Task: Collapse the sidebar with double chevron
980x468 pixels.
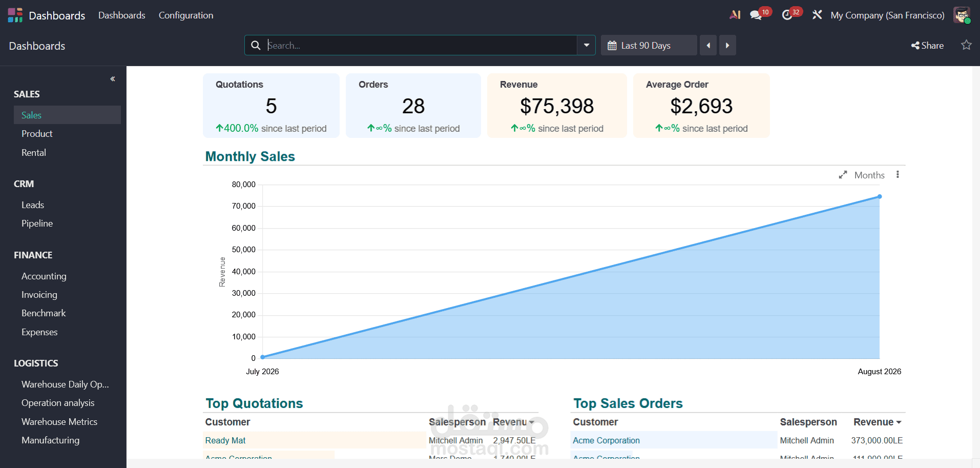Action: (x=113, y=79)
